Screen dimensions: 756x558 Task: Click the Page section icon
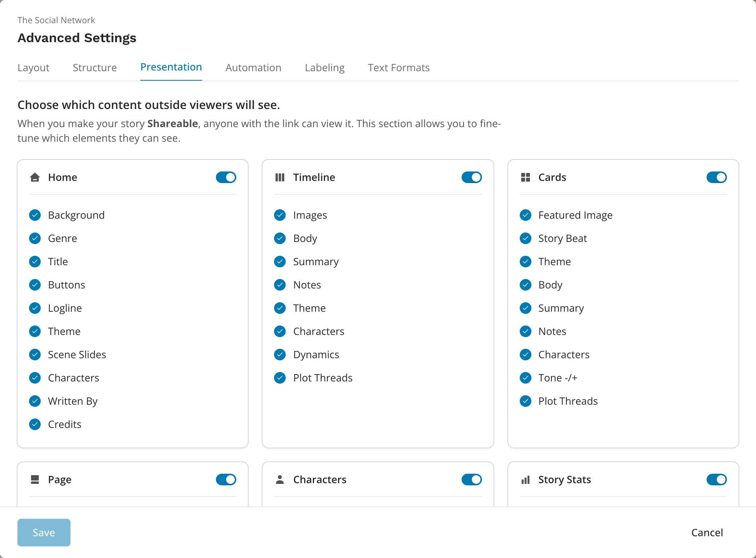35,480
